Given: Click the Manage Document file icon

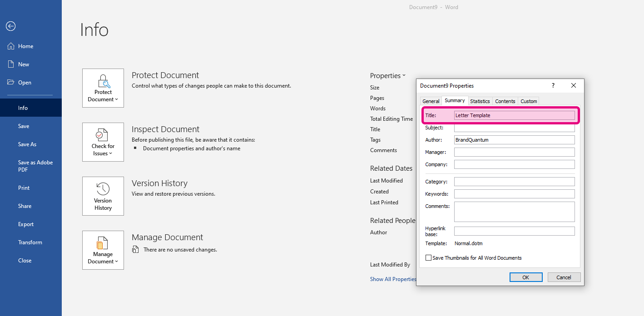Looking at the screenshot, I should click(103, 242).
